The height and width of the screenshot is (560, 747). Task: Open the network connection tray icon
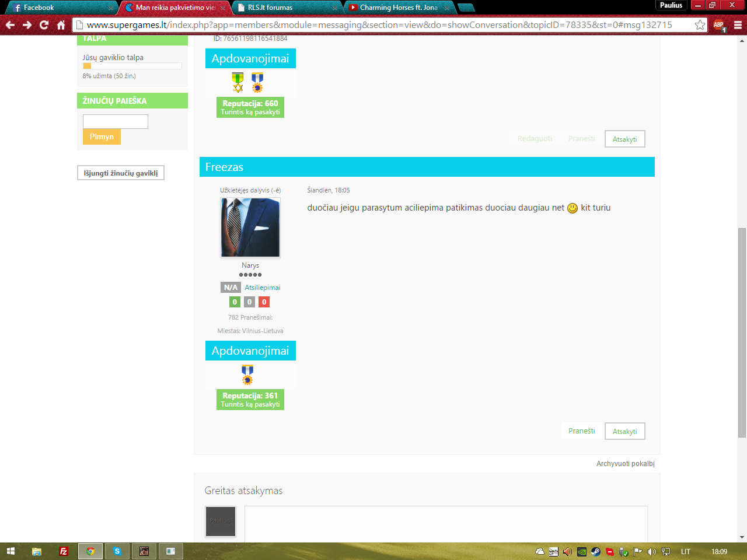[x=666, y=551]
